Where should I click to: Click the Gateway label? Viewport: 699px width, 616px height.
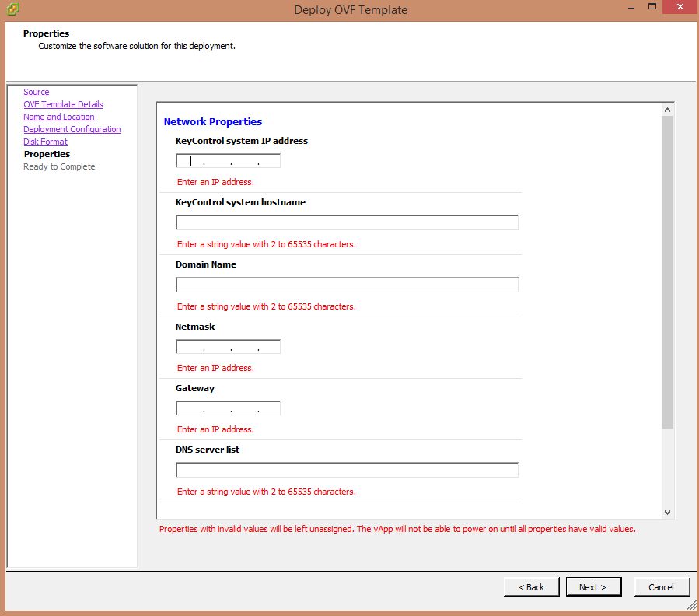pos(195,389)
